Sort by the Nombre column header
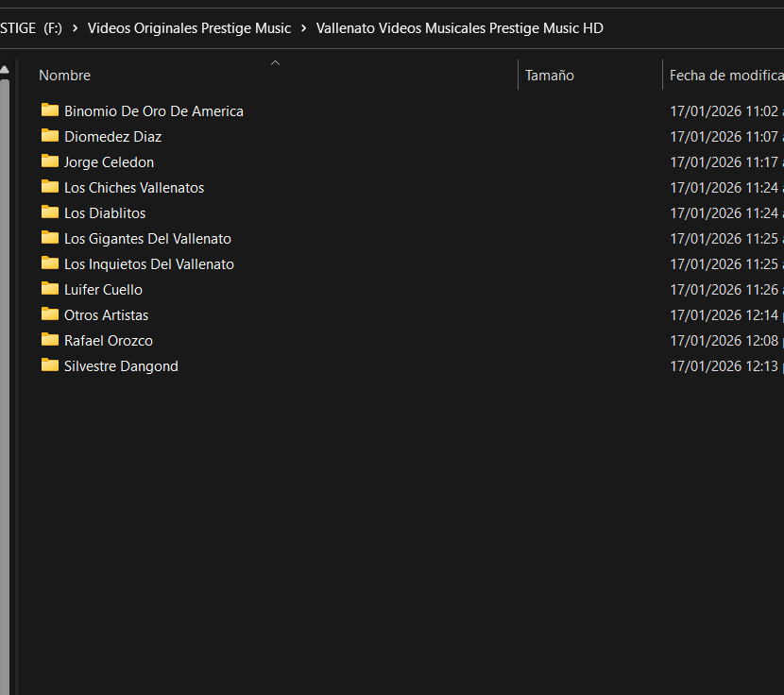 pos(64,76)
